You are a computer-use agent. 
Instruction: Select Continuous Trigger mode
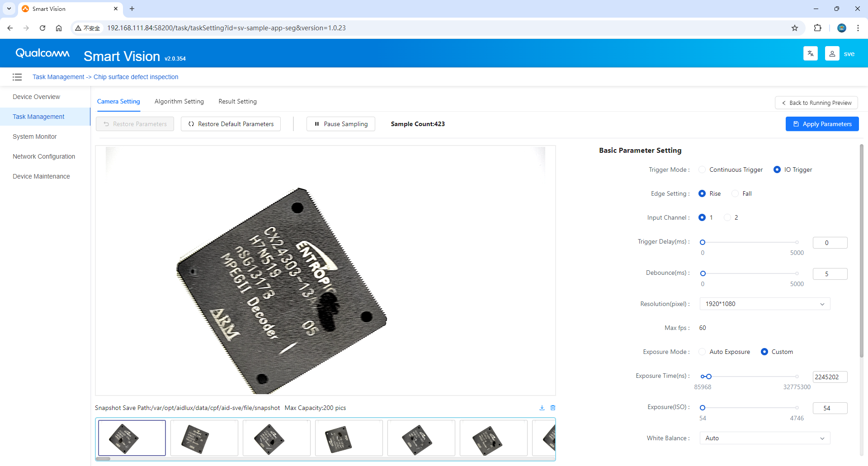[702, 169]
